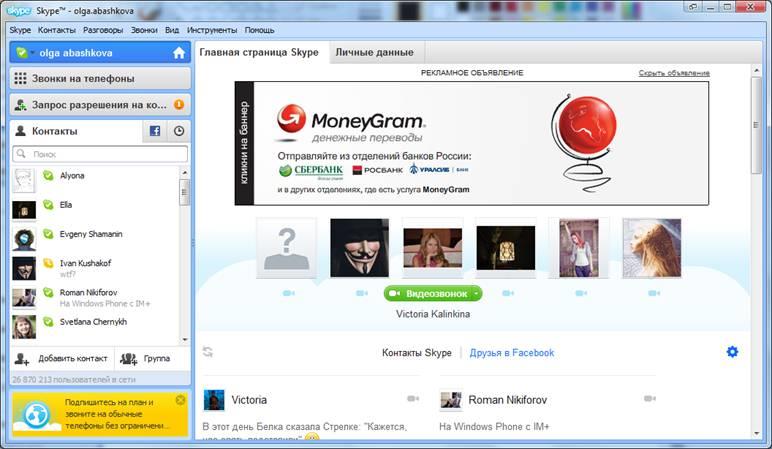
Task: Click main page vertical scrollbar thumb
Action: click(x=756, y=125)
